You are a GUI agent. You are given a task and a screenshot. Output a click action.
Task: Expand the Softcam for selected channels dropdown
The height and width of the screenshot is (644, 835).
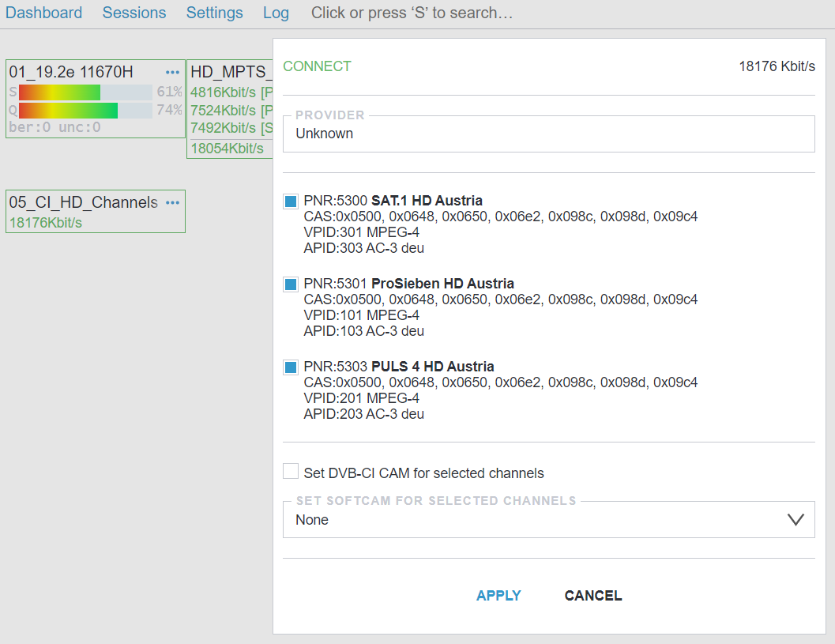[x=548, y=519]
